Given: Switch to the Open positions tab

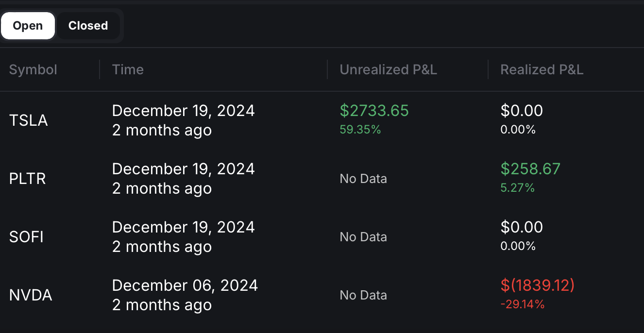Looking at the screenshot, I should click(28, 26).
